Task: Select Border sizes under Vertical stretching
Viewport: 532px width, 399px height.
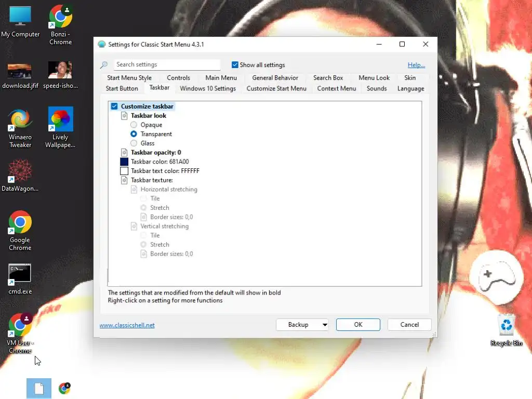Action: (x=171, y=254)
